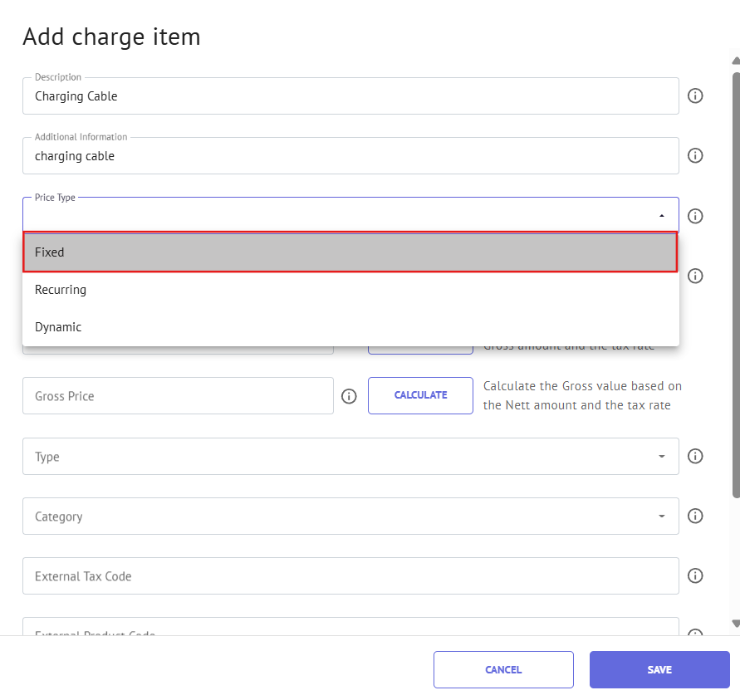This screenshot has height=700, width=740.
Task: Click the vertical scrollbar thumb
Action: 736,282
